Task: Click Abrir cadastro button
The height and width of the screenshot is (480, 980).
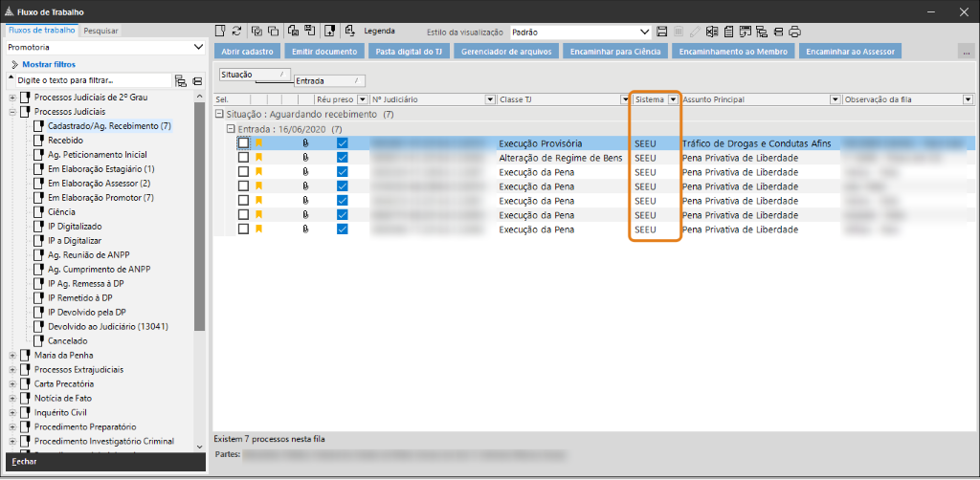Action: pos(248,52)
